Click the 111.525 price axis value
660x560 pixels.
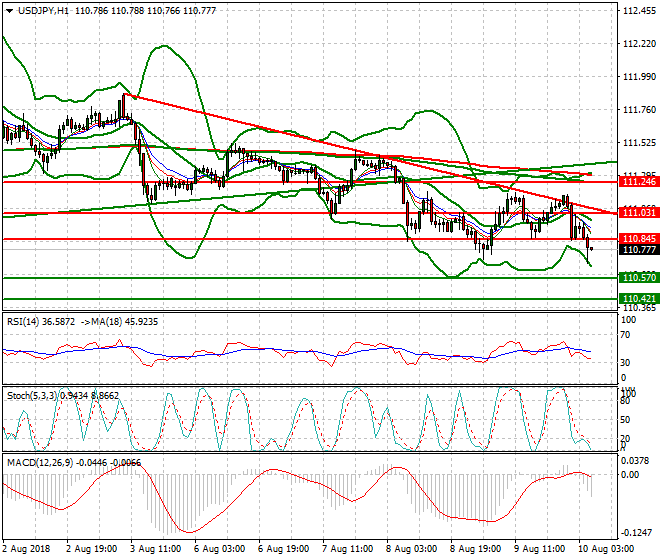(639, 143)
